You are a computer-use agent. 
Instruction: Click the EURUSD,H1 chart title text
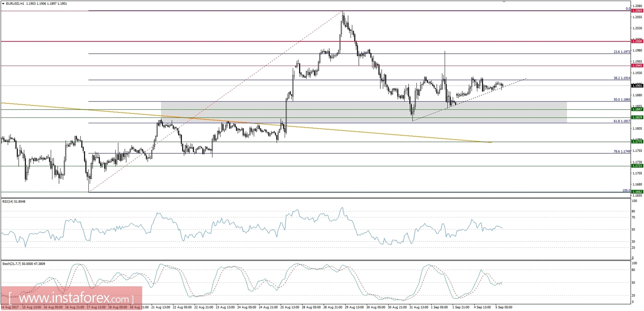[15, 4]
